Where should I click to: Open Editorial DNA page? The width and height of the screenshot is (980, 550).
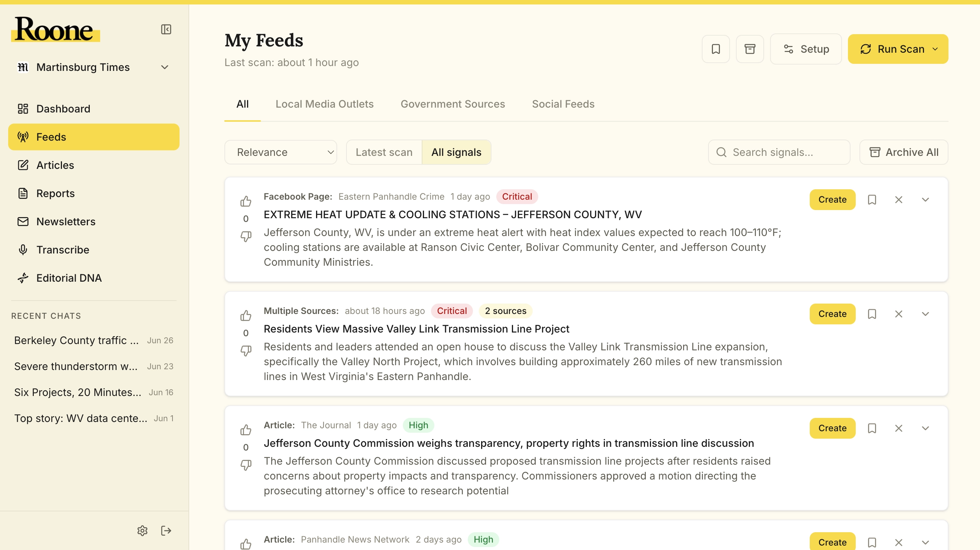[x=93, y=278]
